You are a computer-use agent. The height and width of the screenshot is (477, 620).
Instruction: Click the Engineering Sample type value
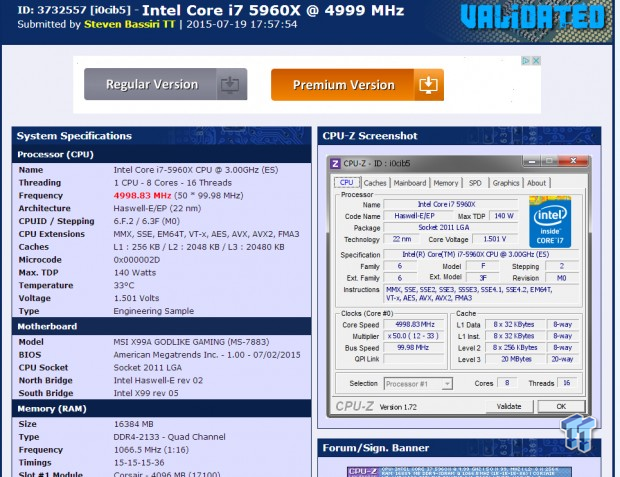tap(154, 311)
